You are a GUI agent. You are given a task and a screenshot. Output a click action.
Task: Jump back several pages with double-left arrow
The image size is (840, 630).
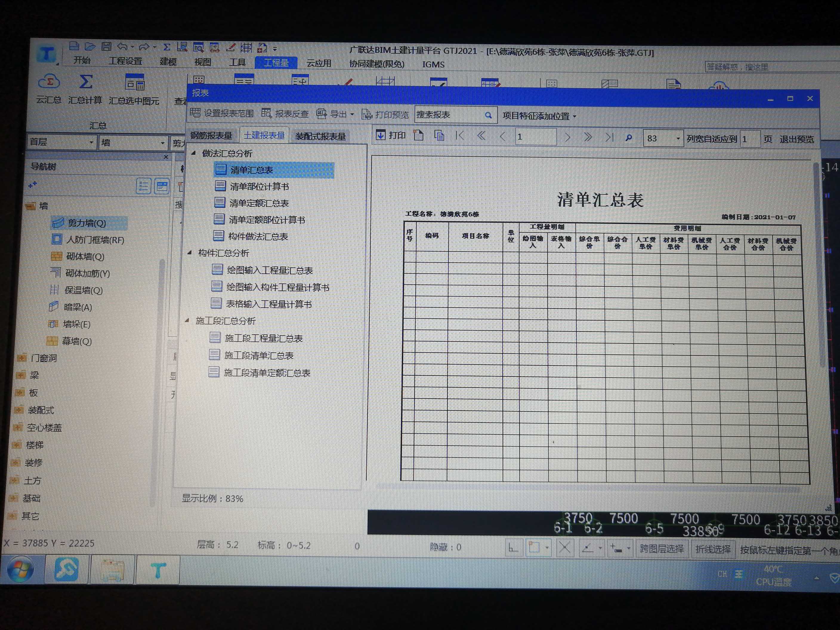pyautogui.click(x=481, y=136)
